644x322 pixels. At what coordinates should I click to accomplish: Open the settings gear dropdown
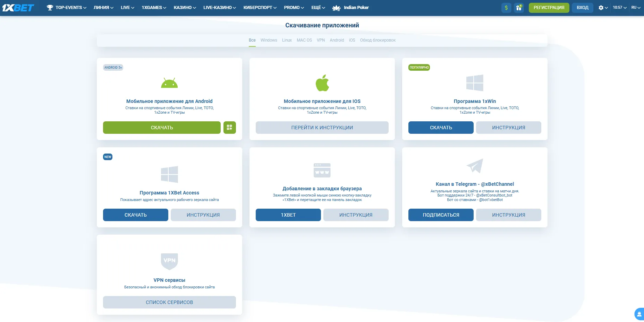pos(603,8)
